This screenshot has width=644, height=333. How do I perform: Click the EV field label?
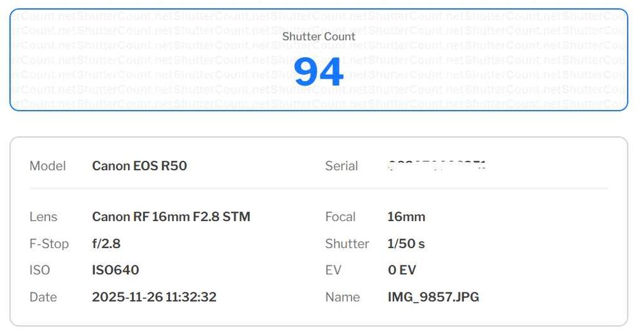click(x=333, y=271)
